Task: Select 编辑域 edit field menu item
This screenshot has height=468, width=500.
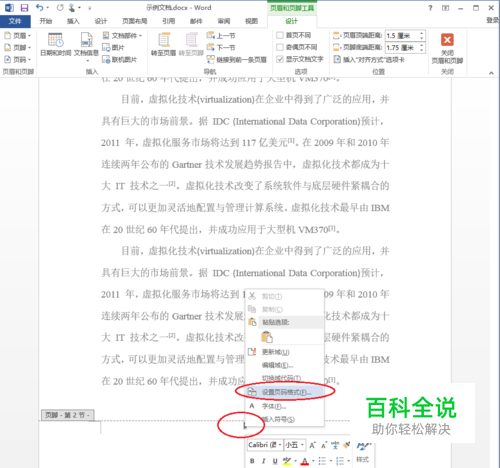Action: point(285,365)
